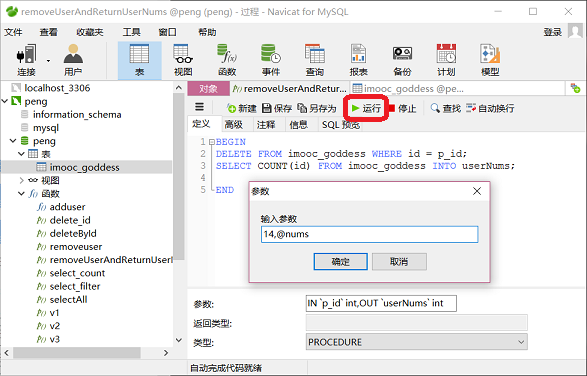
Task: Open the connection dropdown arrow beside 连接
Action: [x=48, y=61]
